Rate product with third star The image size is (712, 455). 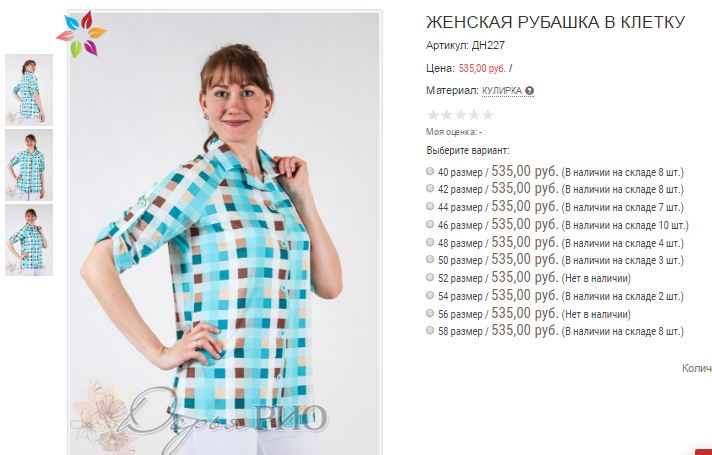[460, 114]
